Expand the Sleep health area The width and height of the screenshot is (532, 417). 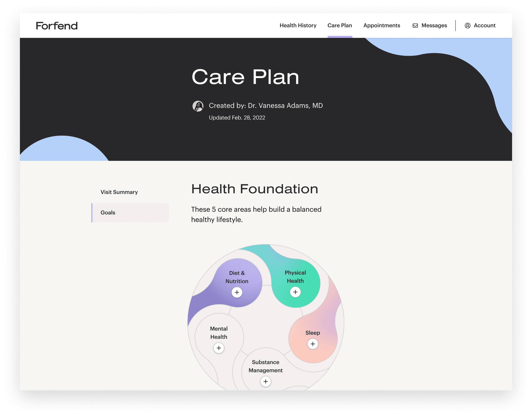coord(313,344)
